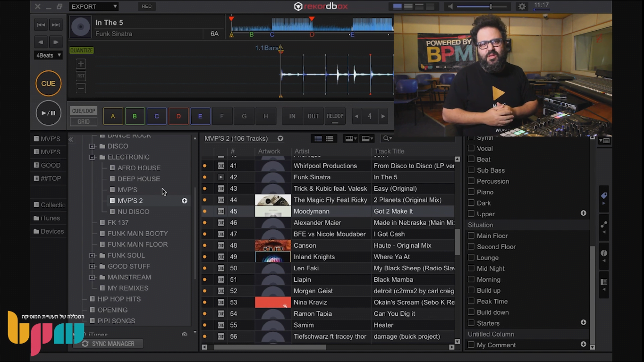Zoom in waveform with plus icon

81,64
